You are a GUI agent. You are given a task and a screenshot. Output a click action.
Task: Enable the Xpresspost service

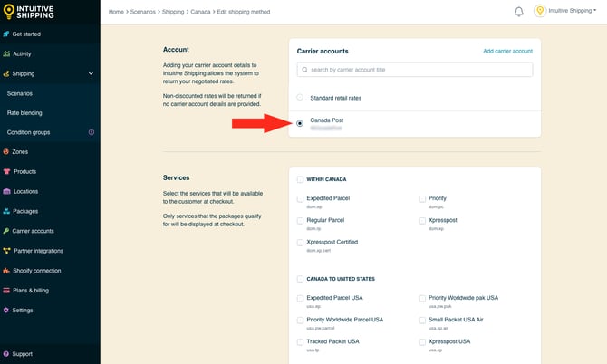pyautogui.click(x=422, y=221)
